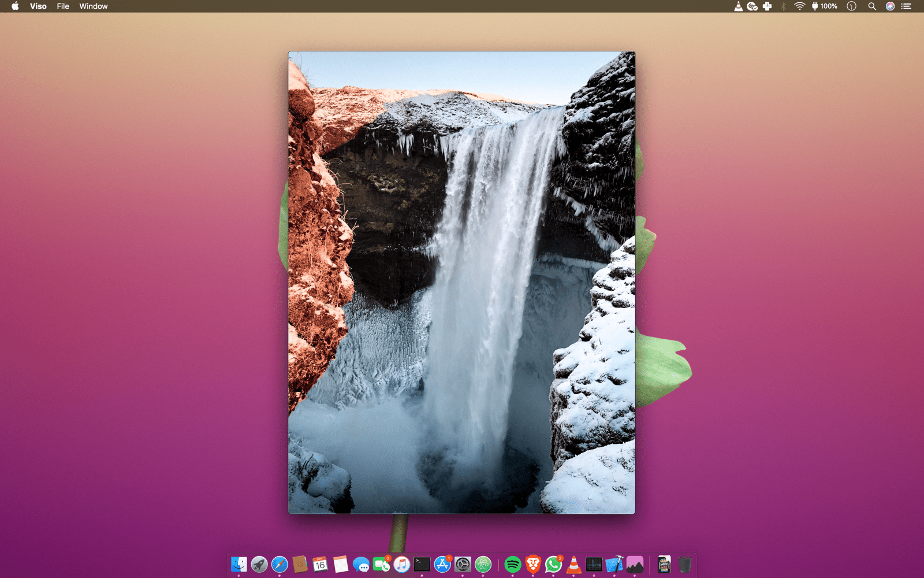Open Spotify from the Dock
The width and height of the screenshot is (924, 578).
tap(513, 564)
